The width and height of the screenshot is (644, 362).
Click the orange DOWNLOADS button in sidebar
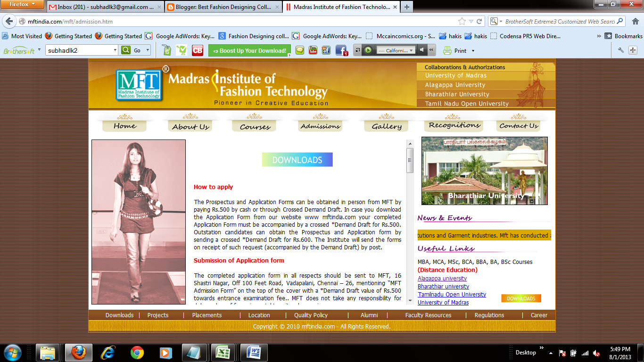pos(521,298)
